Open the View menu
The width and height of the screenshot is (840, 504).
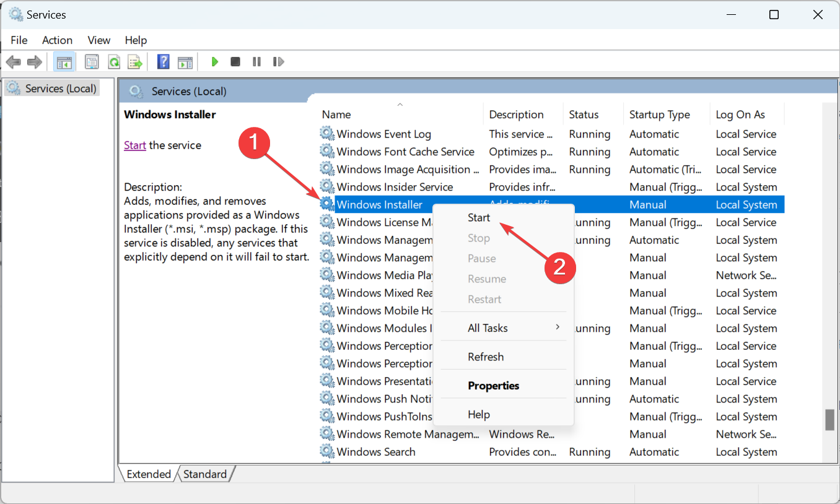click(98, 40)
